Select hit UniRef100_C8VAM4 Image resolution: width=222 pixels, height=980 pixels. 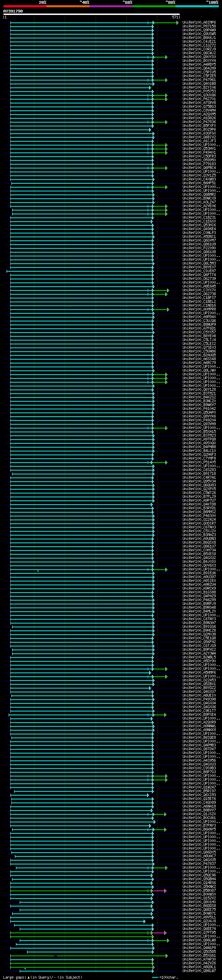click(199, 110)
